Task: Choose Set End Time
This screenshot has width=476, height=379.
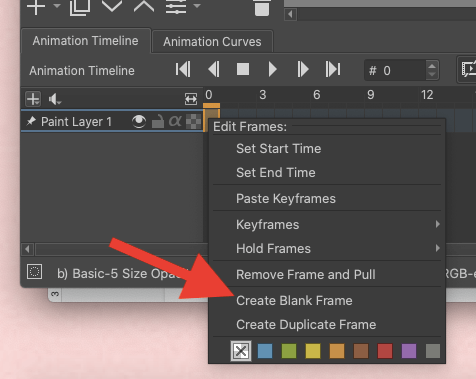Action: coord(327,173)
